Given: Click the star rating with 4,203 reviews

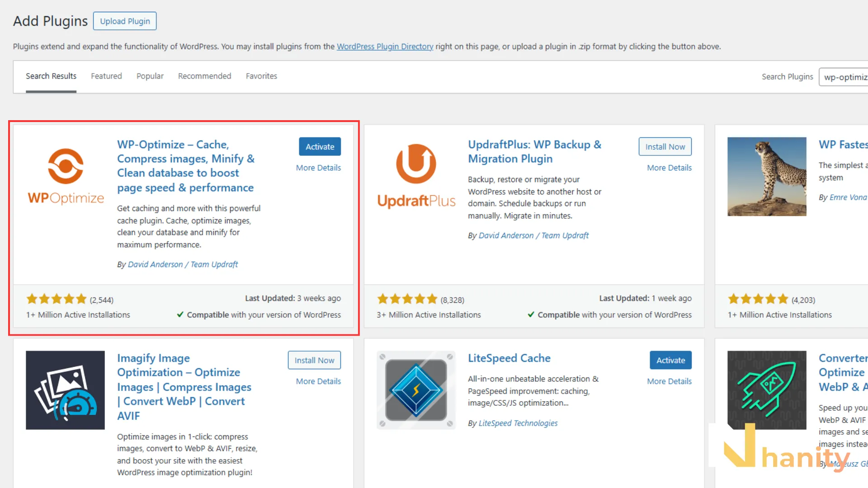Looking at the screenshot, I should (758, 299).
